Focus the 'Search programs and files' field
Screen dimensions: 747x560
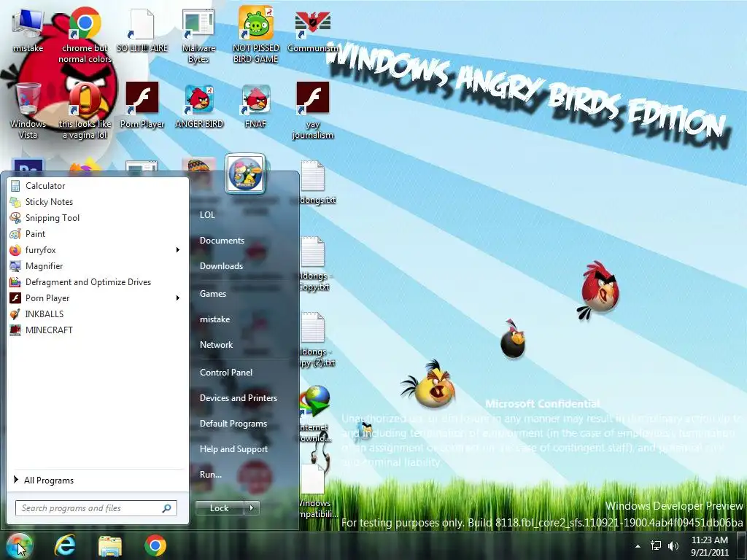[96, 508]
